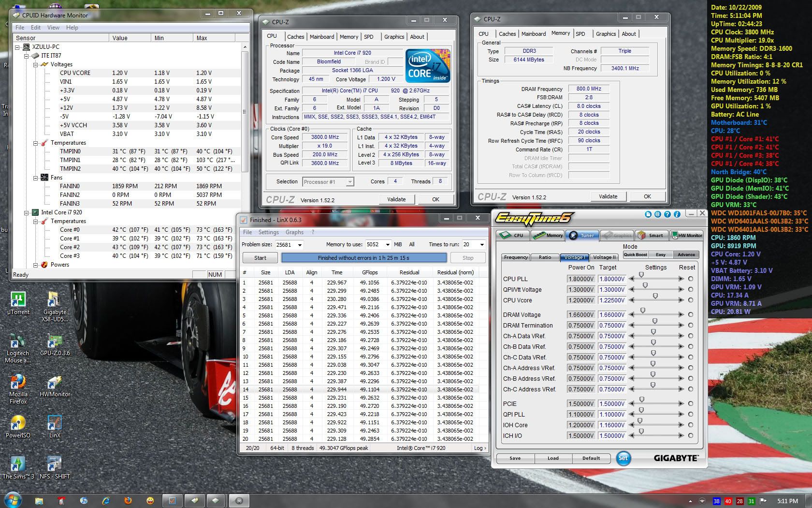Select The Sims 3 desktop icon
This screenshot has width=812, height=508.
pos(18,468)
